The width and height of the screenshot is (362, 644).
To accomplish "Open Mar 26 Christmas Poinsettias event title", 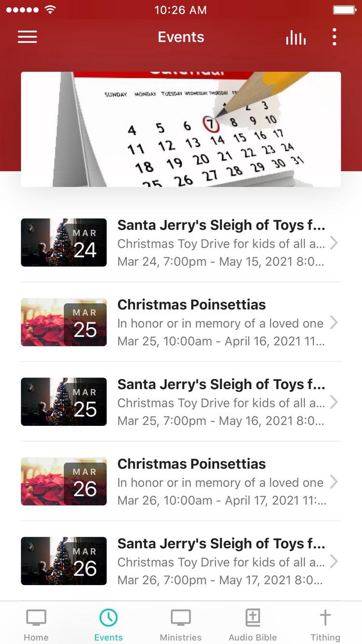I will click(x=192, y=464).
